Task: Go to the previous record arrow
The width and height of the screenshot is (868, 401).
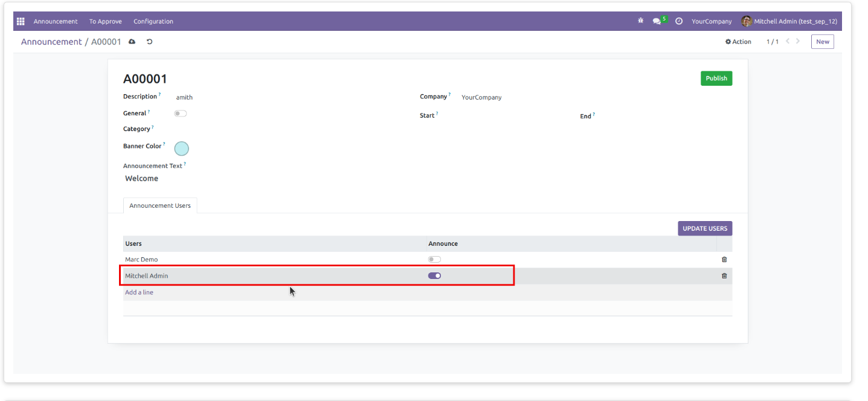Action: (x=788, y=42)
